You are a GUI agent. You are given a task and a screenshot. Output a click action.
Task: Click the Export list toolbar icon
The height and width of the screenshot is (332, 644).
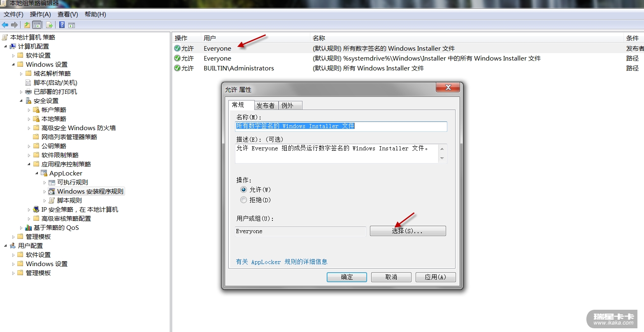(x=49, y=25)
